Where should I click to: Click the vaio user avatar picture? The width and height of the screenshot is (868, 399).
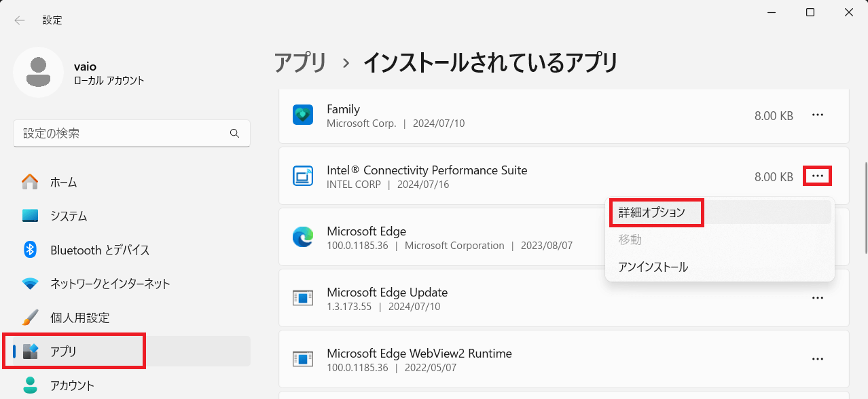[x=39, y=72]
